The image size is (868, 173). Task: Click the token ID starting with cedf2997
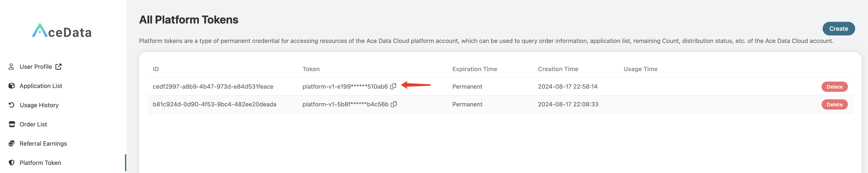pos(213,86)
